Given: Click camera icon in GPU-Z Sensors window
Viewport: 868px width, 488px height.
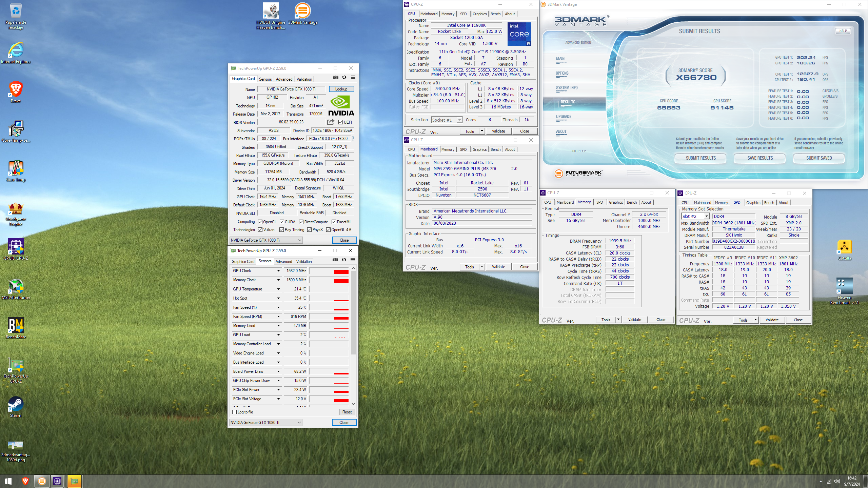Looking at the screenshot, I should click(x=335, y=260).
